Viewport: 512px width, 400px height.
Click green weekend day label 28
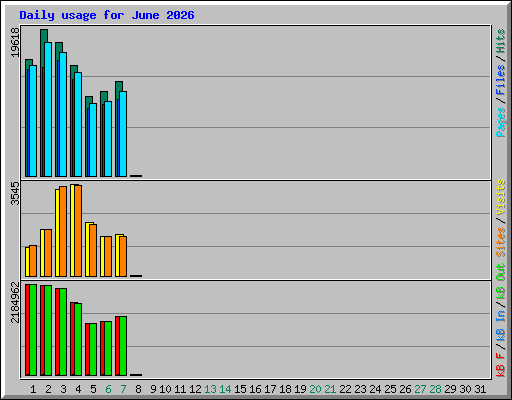435,389
